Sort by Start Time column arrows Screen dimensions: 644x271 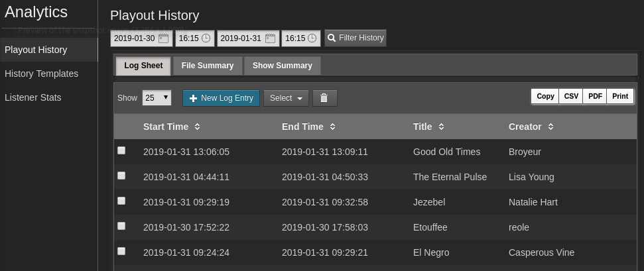(x=197, y=127)
